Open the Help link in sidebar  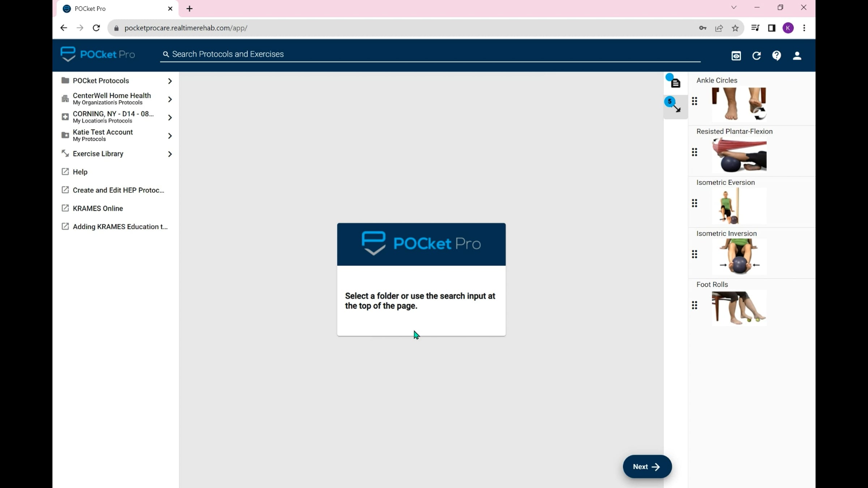pyautogui.click(x=116, y=172)
